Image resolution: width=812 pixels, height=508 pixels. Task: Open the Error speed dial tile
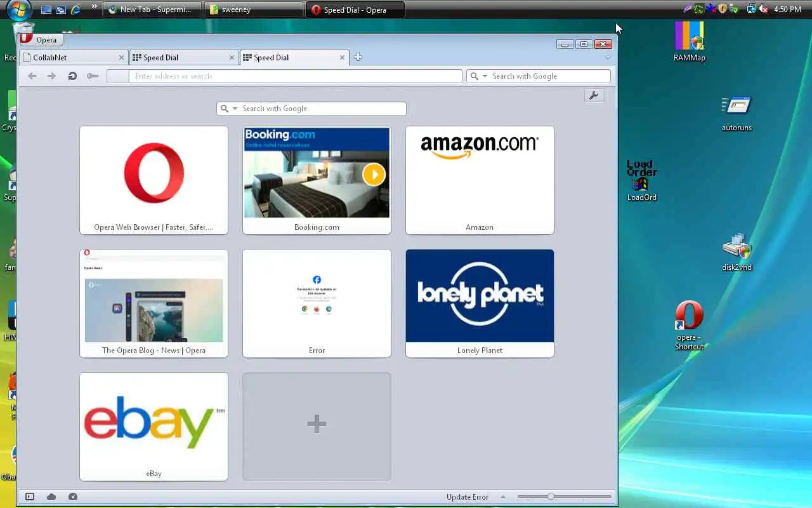click(317, 304)
